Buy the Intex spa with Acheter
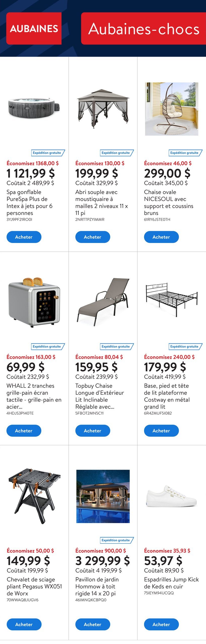Screen dimensions: 206x644 coord(24,237)
